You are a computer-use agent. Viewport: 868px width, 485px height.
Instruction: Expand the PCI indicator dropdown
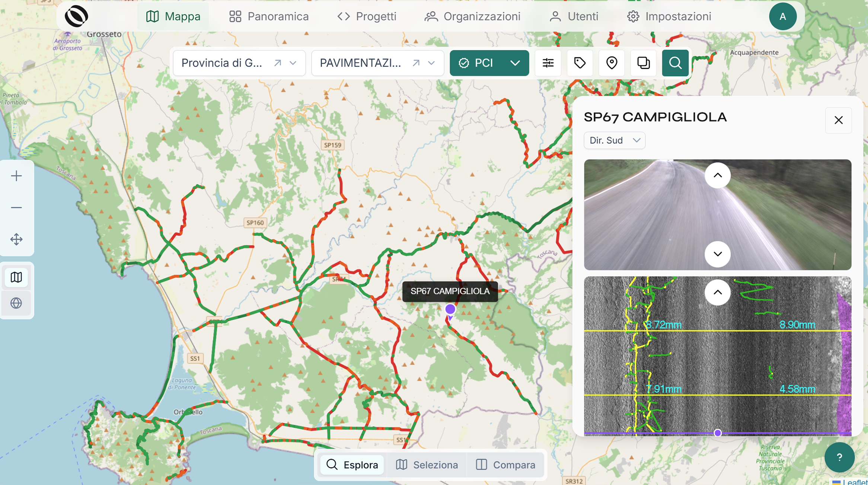click(x=516, y=63)
